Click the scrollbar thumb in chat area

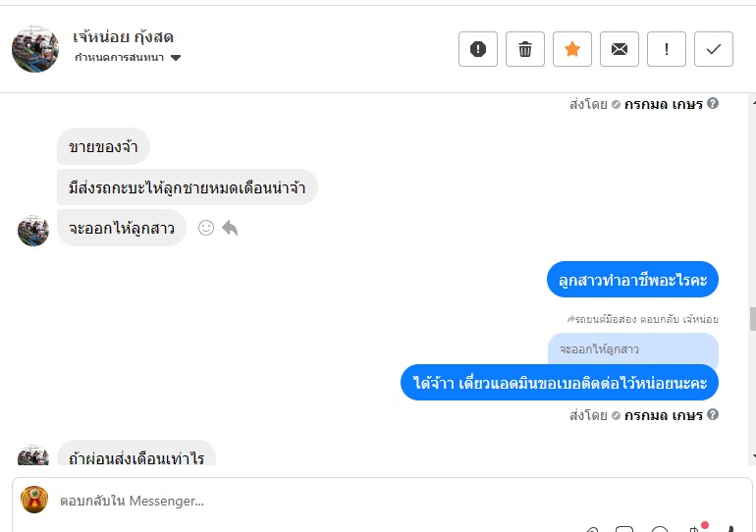coord(752,319)
